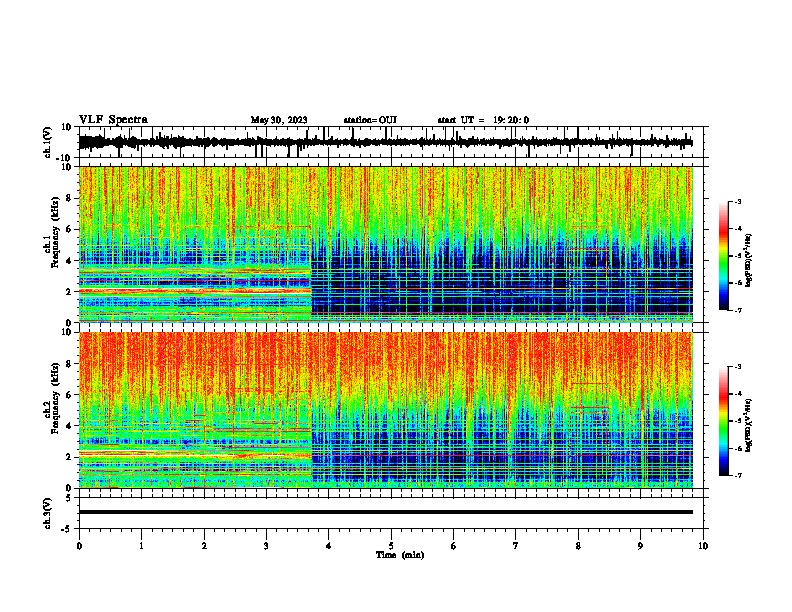Click the ch.2 frequency axis "4" tick label
Viewport: 792px width, 612px height.
coord(69,426)
